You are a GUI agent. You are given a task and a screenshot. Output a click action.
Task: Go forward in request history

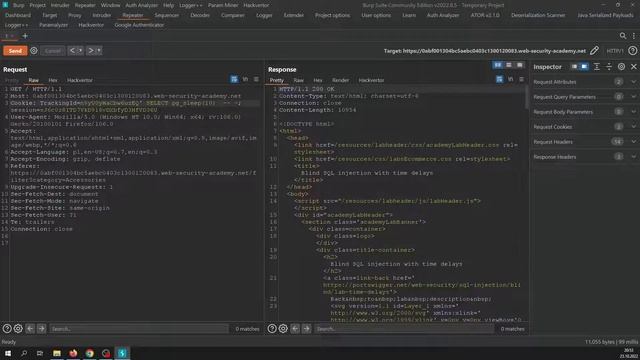click(x=91, y=51)
